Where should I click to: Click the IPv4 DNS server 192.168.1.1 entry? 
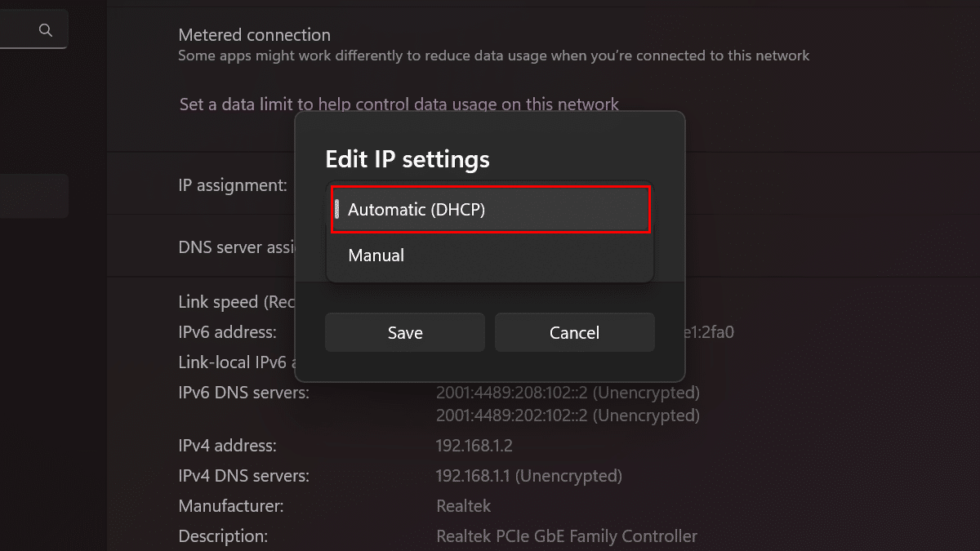click(528, 475)
